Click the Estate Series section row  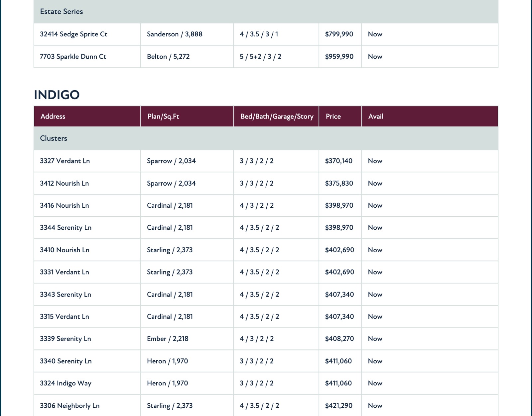tap(266, 12)
